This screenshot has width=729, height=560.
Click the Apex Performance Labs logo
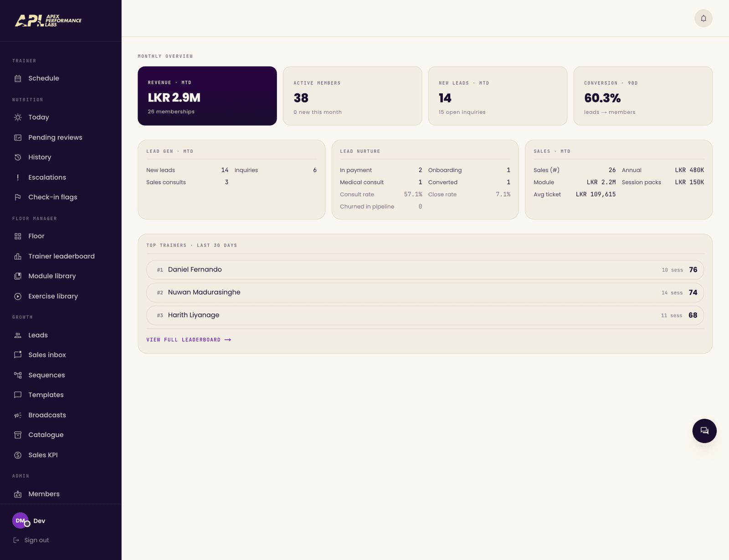click(48, 20)
